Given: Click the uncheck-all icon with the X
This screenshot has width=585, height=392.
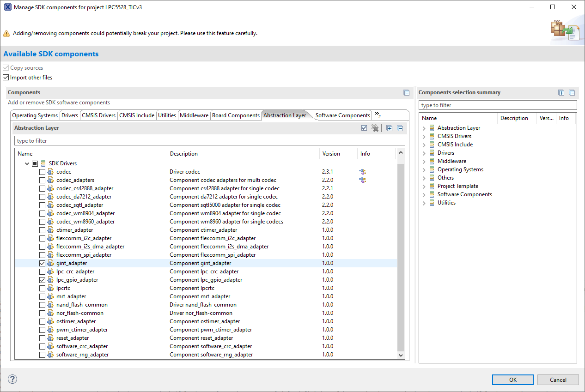Looking at the screenshot, I should tap(375, 128).
